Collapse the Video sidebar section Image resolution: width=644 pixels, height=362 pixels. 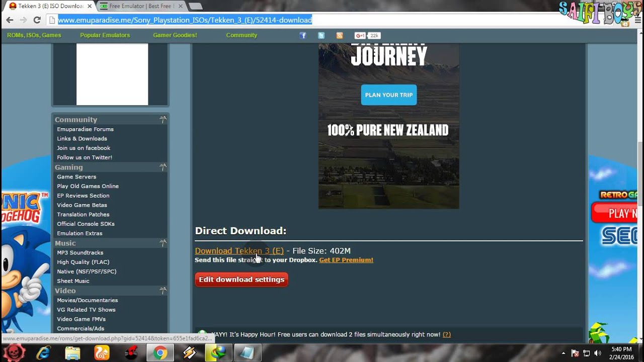click(163, 291)
